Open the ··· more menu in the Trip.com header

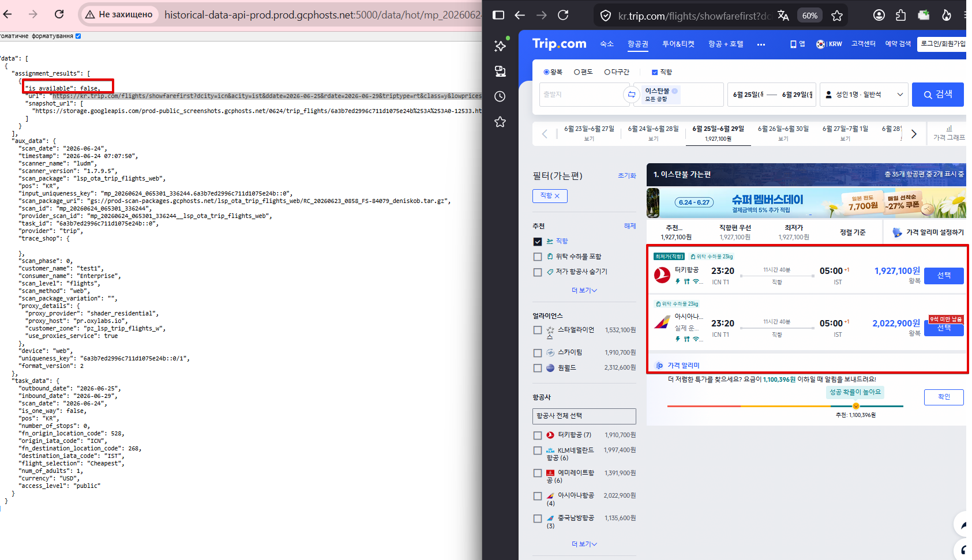point(761,44)
